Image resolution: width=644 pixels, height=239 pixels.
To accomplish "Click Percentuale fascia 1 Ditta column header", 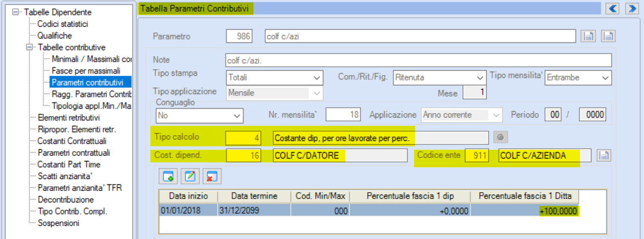I will pos(525,196).
